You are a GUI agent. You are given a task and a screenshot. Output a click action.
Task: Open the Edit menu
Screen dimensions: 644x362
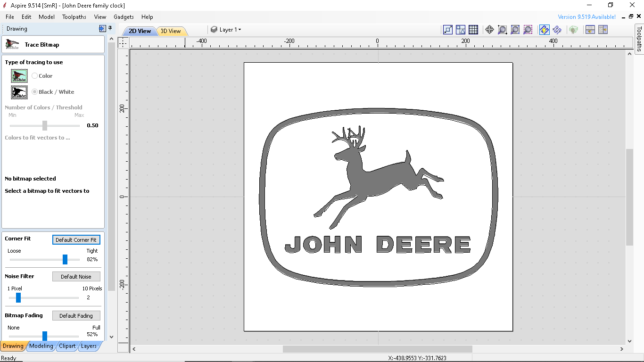click(26, 17)
